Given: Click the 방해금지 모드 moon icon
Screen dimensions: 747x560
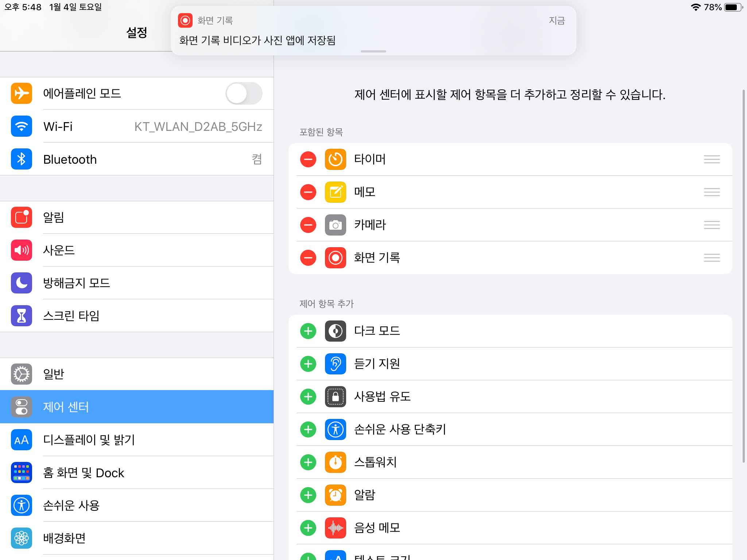Looking at the screenshot, I should (22, 283).
